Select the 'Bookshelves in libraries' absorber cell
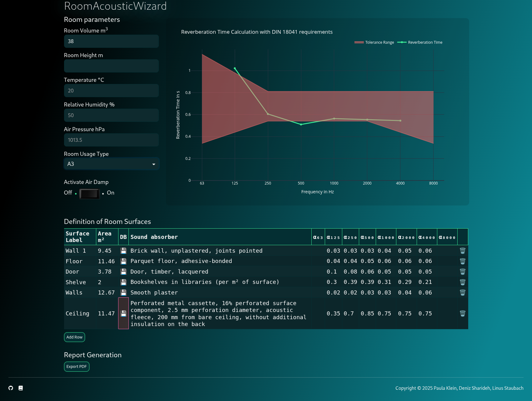 point(220,282)
